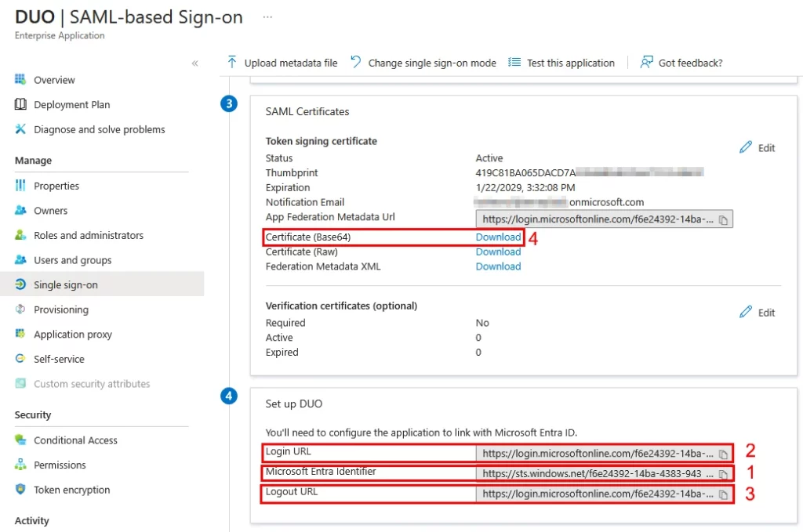Click the Logout URL text field
The image size is (803, 532).
[x=605, y=494]
